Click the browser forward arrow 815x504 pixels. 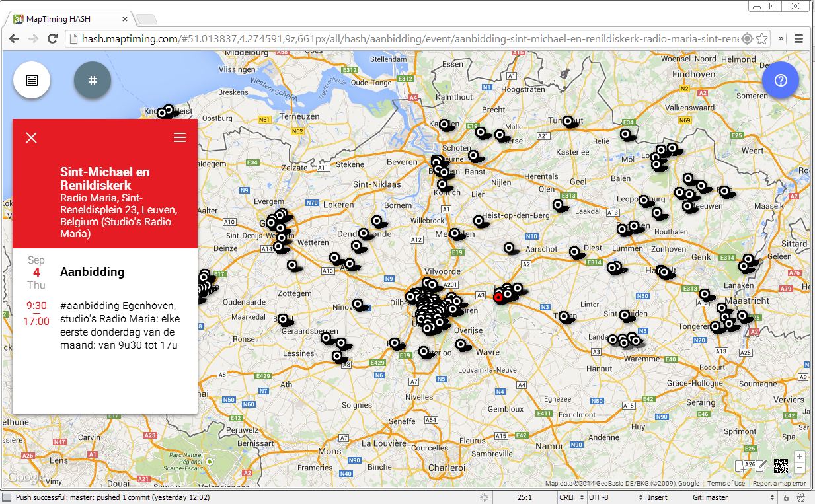click(33, 38)
